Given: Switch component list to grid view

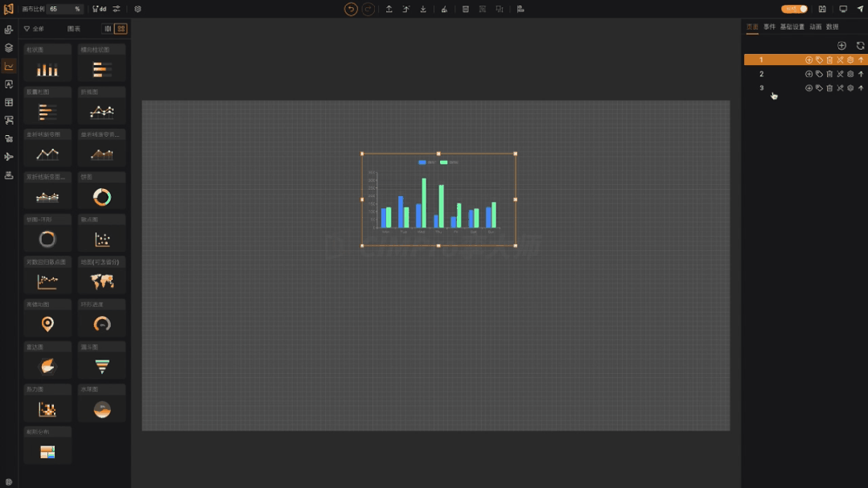Looking at the screenshot, I should (x=121, y=29).
